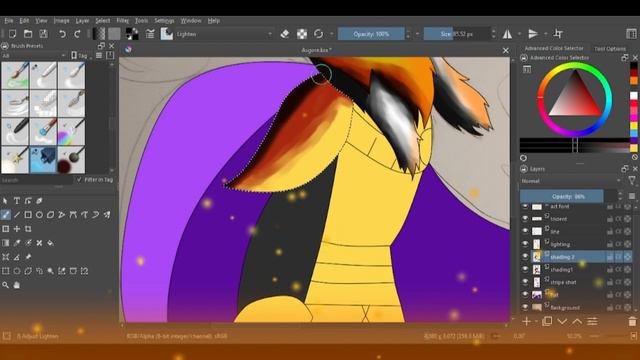Toggle preserve alpha checkerboard icon
This screenshot has height=360, width=640.
point(302,34)
